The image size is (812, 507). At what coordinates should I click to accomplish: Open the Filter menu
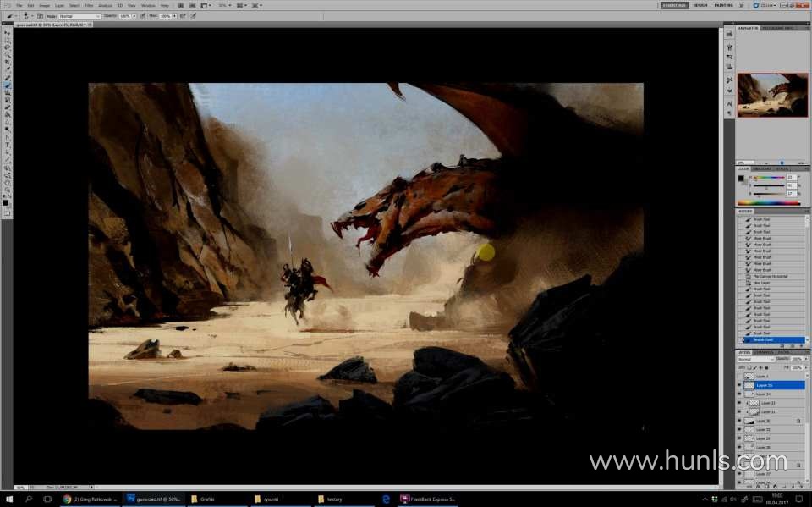click(x=88, y=5)
